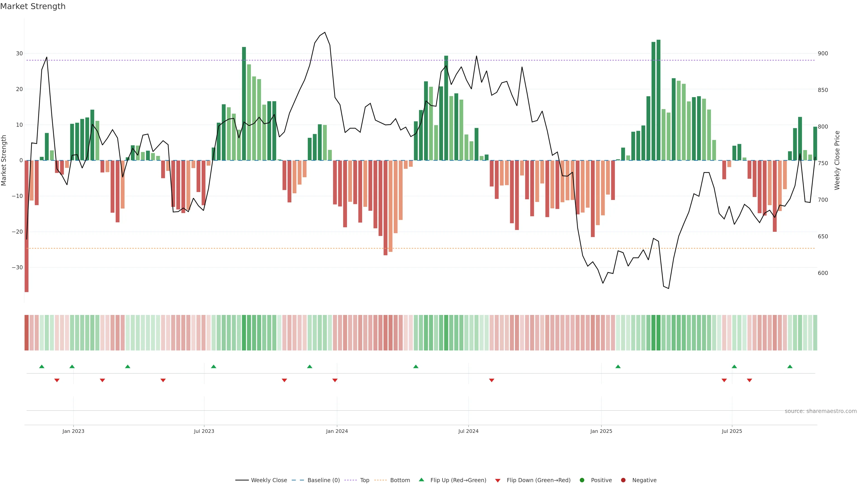This screenshot has height=488, width=868.
Task: Click the Weekly Close Price axis title
Action: [837, 160]
